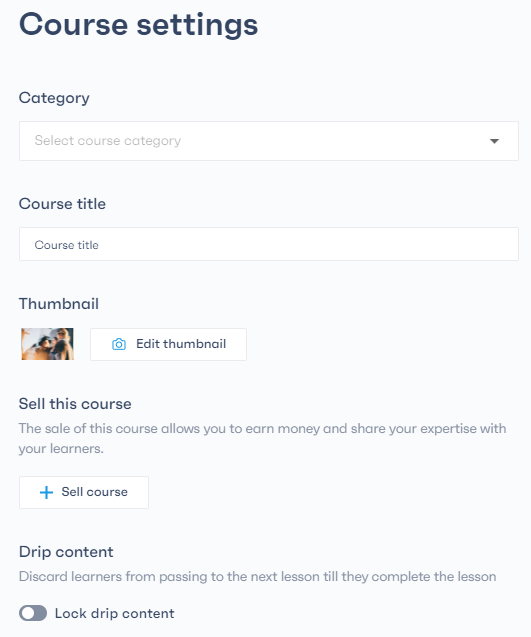The width and height of the screenshot is (531, 637).
Task: Toggle the Lock drip content switch
Action: click(33, 613)
